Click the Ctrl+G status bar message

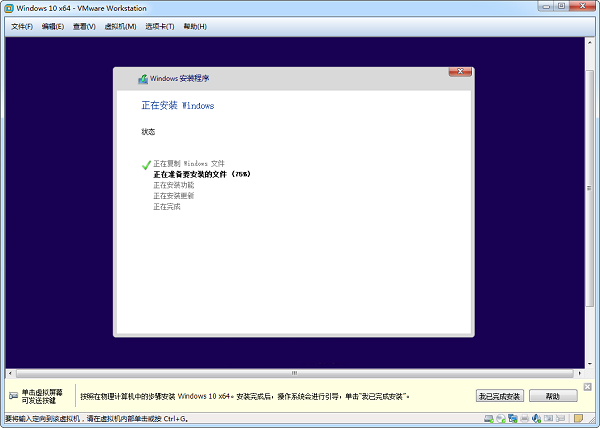point(96,418)
